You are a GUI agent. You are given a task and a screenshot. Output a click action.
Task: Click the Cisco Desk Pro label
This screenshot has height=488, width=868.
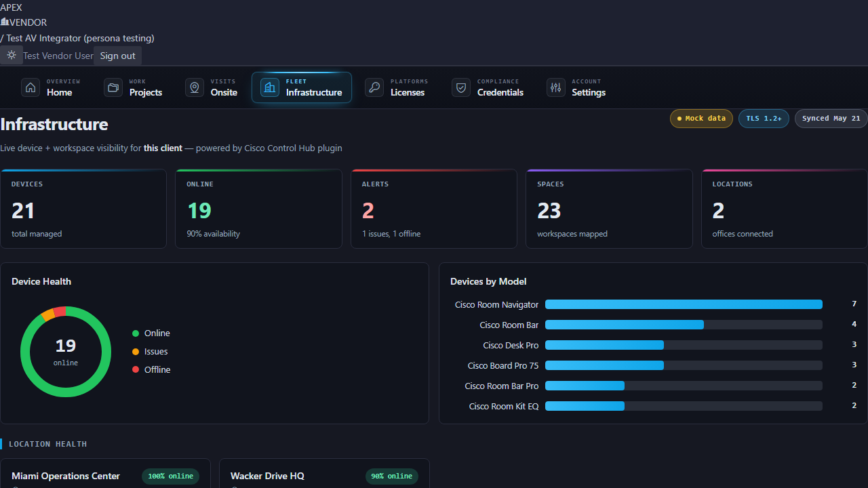coord(511,346)
